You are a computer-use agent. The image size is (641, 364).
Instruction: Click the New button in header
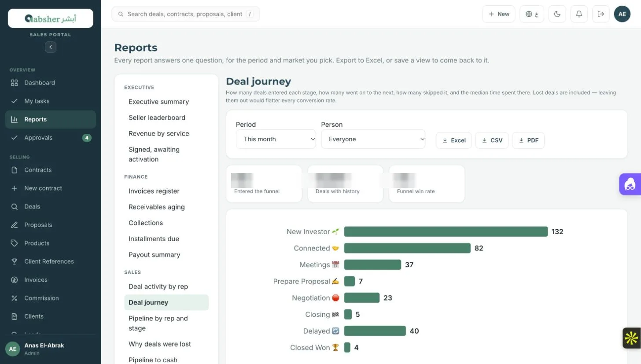(x=499, y=14)
